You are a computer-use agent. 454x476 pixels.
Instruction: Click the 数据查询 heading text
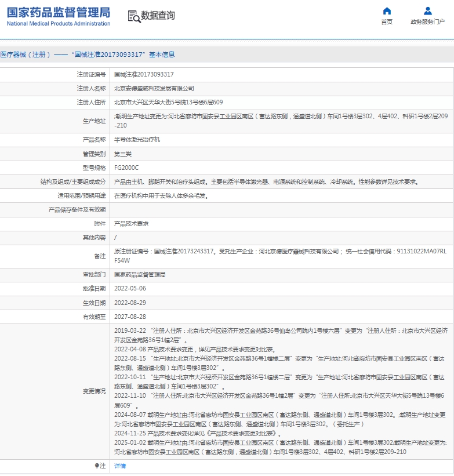(158, 16)
